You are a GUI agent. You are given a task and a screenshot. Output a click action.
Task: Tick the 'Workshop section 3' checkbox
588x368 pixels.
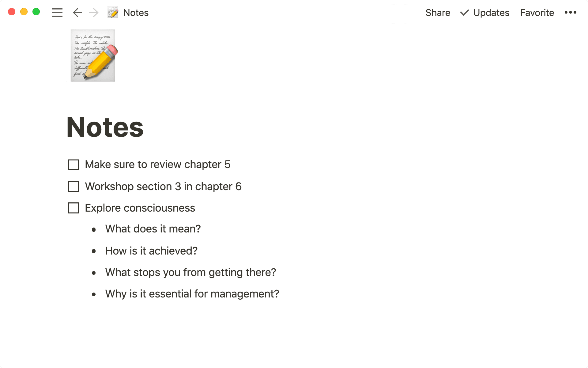pyautogui.click(x=73, y=186)
